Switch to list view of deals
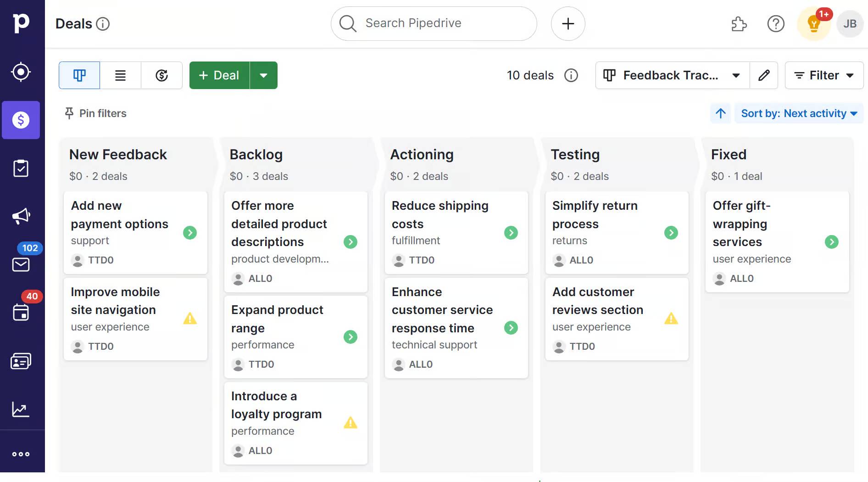The width and height of the screenshot is (868, 482). tap(120, 75)
